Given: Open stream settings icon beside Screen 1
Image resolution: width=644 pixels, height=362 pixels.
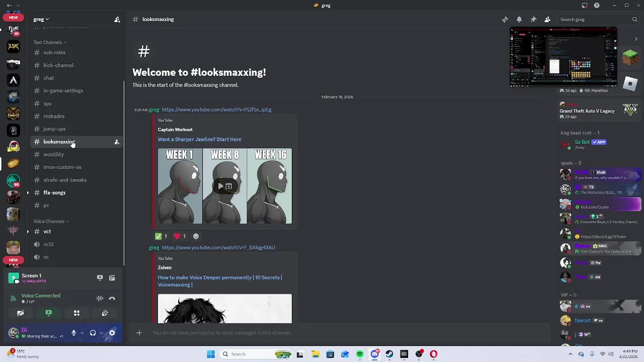Looking at the screenshot, I should point(112,278).
